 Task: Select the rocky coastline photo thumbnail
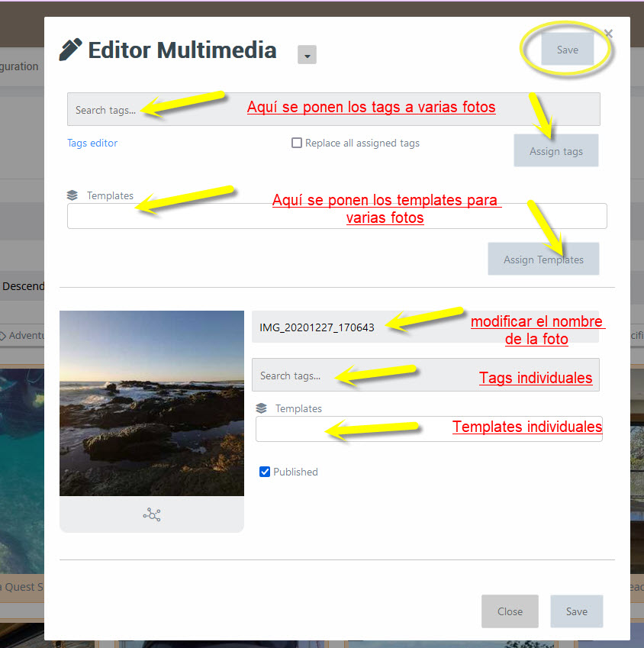point(152,403)
